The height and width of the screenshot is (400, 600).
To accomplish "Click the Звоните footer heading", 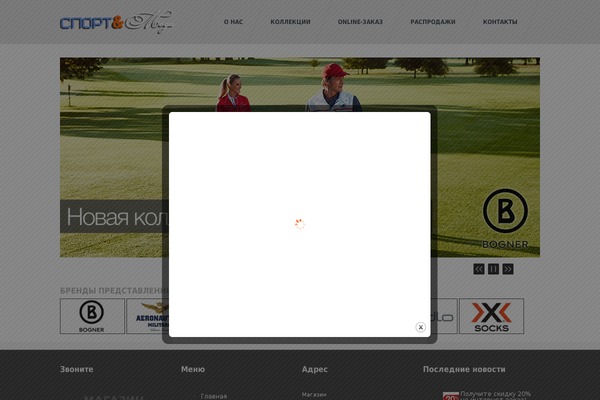I will (77, 369).
